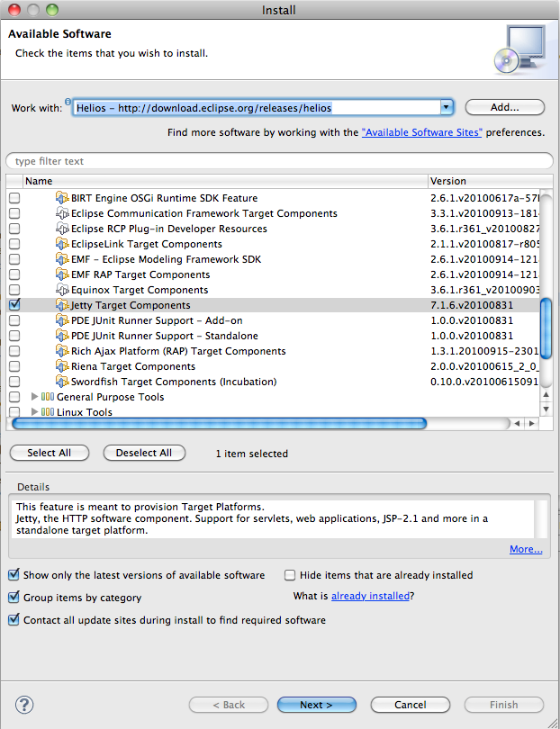Screen dimensions: 560x729
Task: Click the EMF RAP Target Components icon
Action: click(x=62, y=274)
